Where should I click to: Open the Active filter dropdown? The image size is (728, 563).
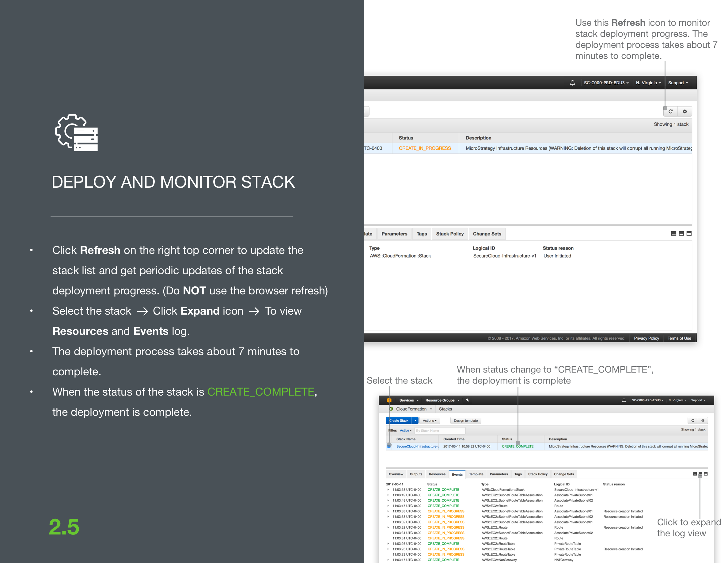tap(405, 431)
